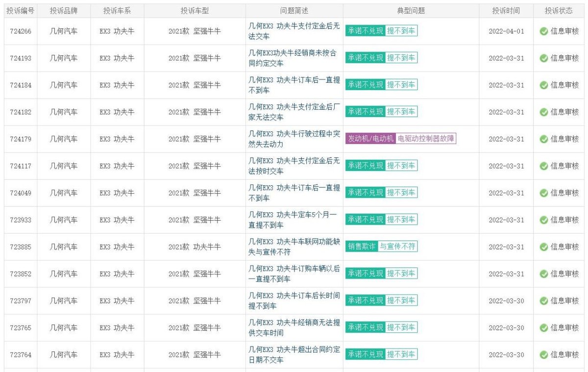Click '2021款 坚强牛牛' in row 724049
This screenshot has height=372, width=588.
pos(195,193)
